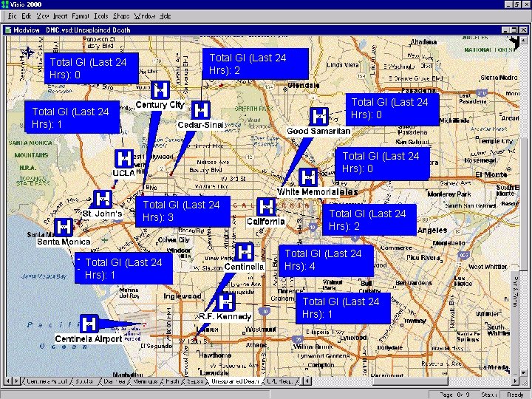532x399 pixels.
Task: Click the Good Samaritan label text
Action: (x=318, y=131)
